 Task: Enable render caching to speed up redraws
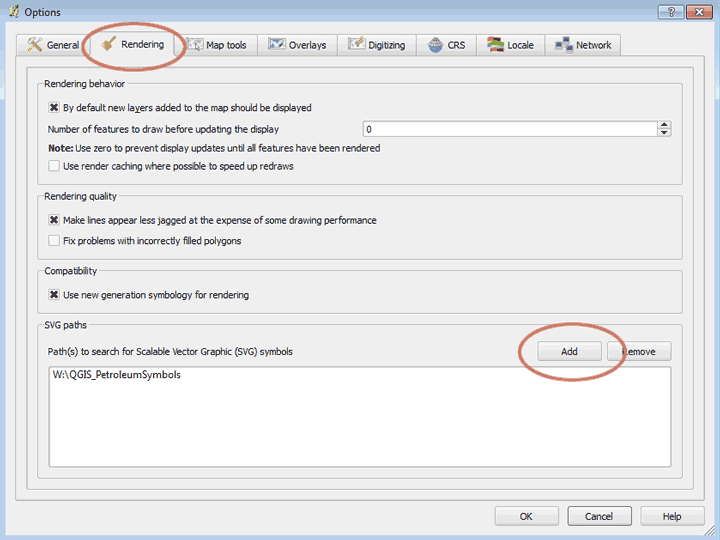click(x=54, y=166)
